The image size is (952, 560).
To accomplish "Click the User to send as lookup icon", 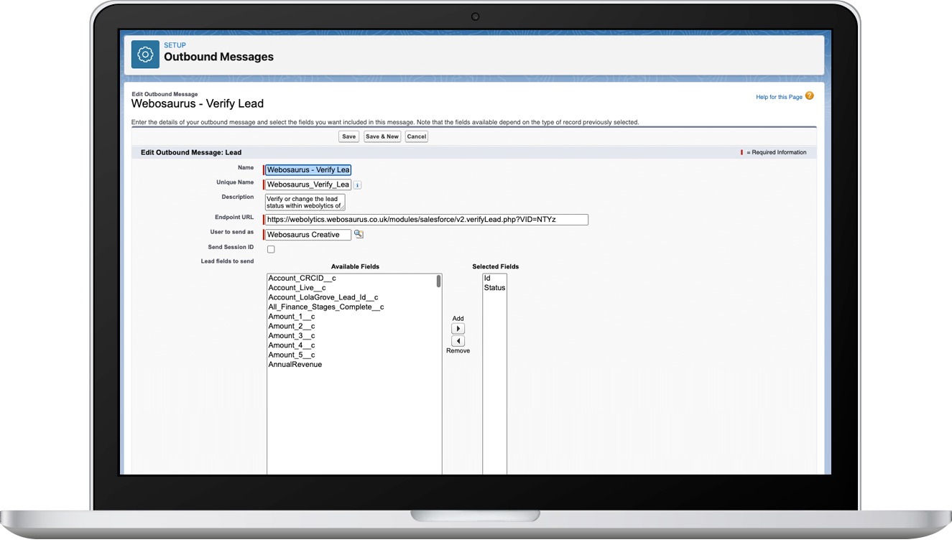I will coord(359,234).
